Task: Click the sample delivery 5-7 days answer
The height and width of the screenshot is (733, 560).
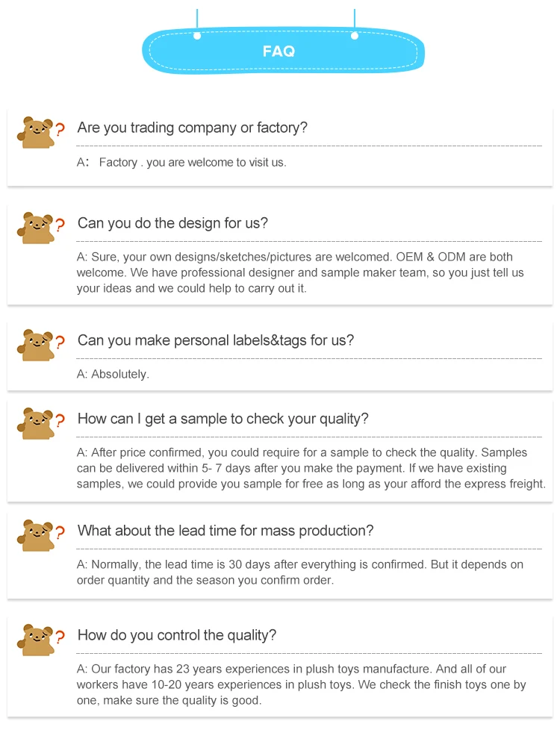Action: pyautogui.click(x=311, y=468)
